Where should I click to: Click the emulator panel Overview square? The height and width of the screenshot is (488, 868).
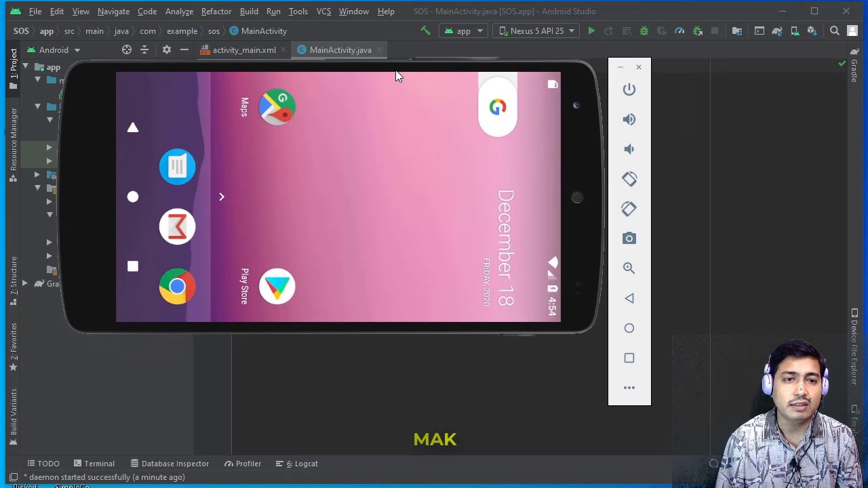click(629, 358)
